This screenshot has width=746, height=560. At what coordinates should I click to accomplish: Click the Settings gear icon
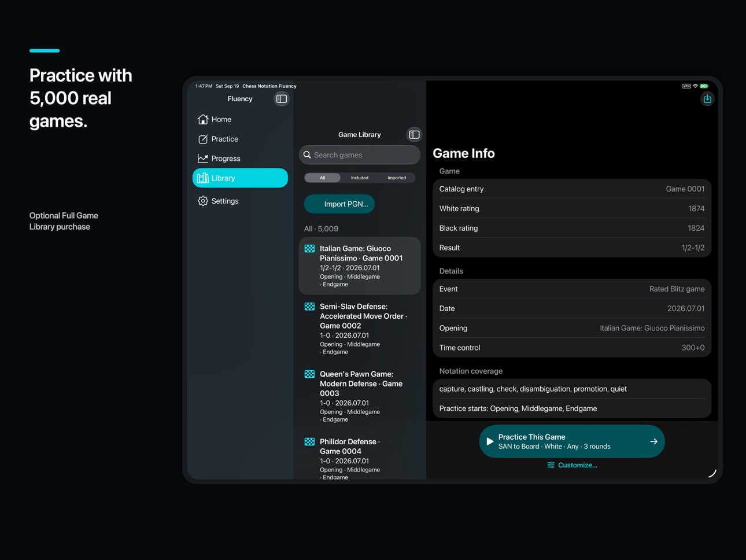pyautogui.click(x=203, y=201)
